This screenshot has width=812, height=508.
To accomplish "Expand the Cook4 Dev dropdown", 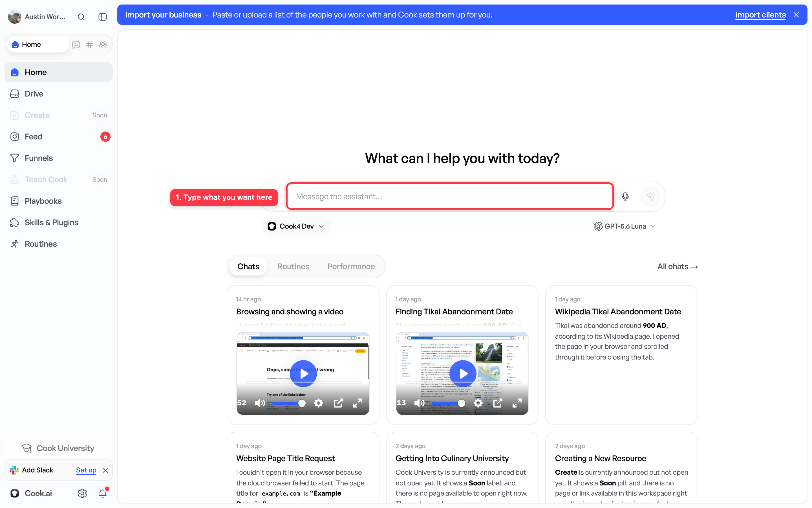I will 296,226.
